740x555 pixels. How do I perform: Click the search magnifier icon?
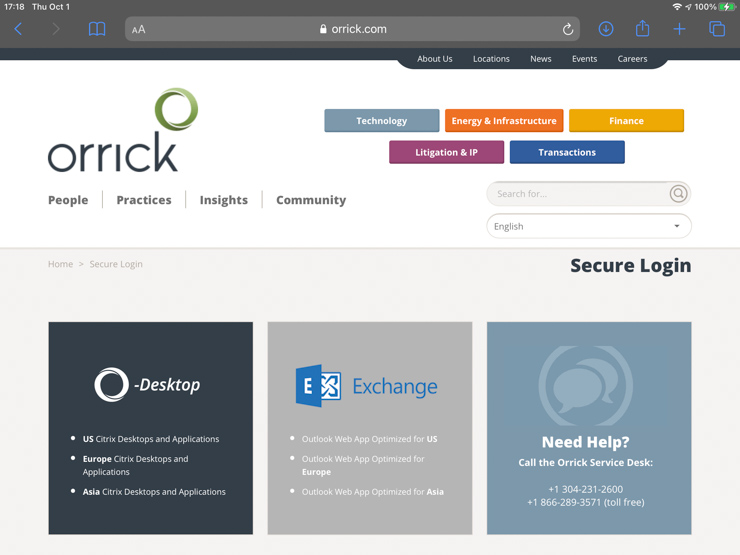pyautogui.click(x=678, y=194)
